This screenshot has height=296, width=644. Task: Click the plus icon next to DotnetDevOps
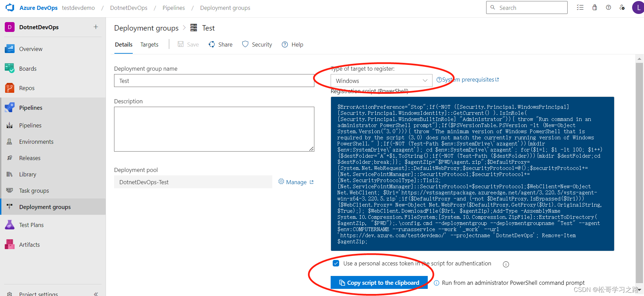click(96, 27)
